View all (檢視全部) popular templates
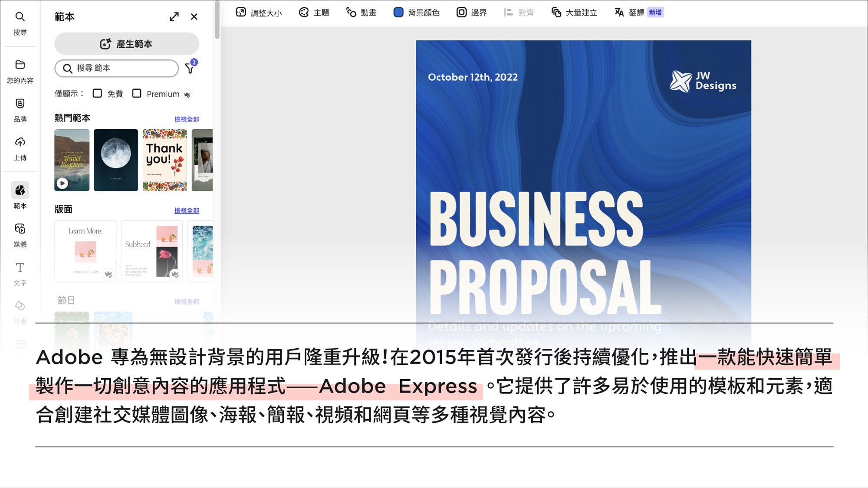Viewport: 868px width, 488px height. 187,119
